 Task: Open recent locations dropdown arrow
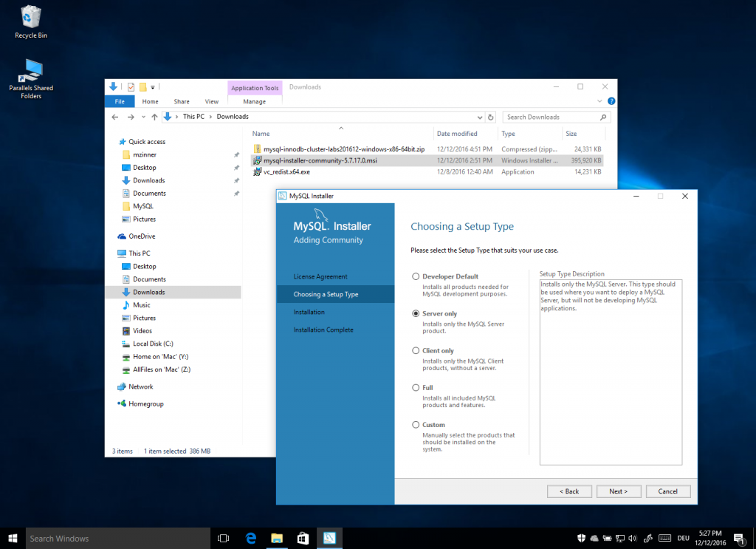click(x=143, y=117)
